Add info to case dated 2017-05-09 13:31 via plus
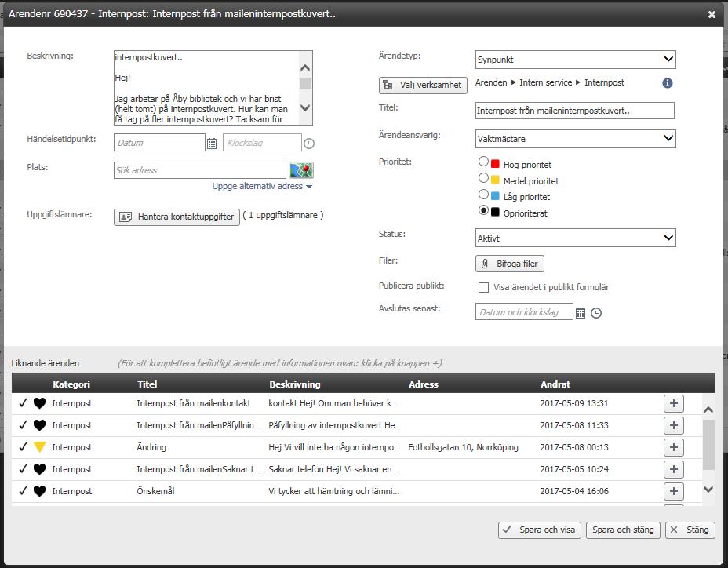Image resolution: width=728 pixels, height=568 pixels. [x=674, y=403]
